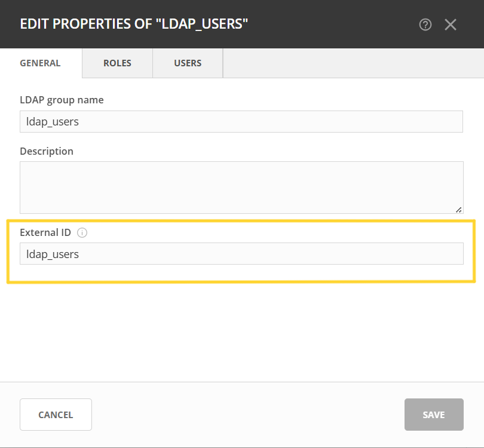
Task: Select the External ID input field
Action: click(241, 254)
